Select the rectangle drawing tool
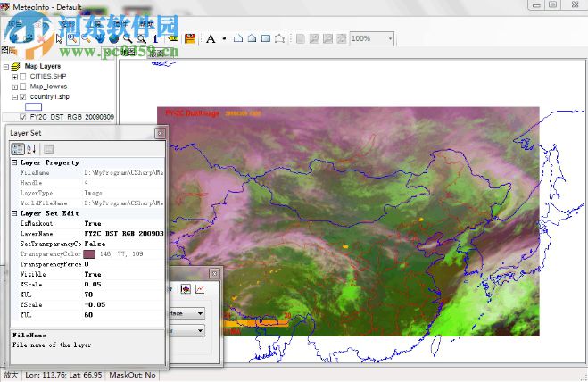This screenshot has height=382, width=588. click(266, 38)
